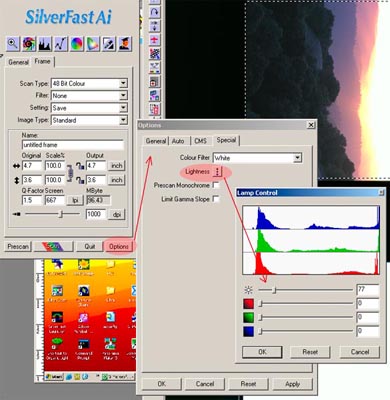Switch to the General tab in Options
This screenshot has width=390, height=400.
coord(156,141)
